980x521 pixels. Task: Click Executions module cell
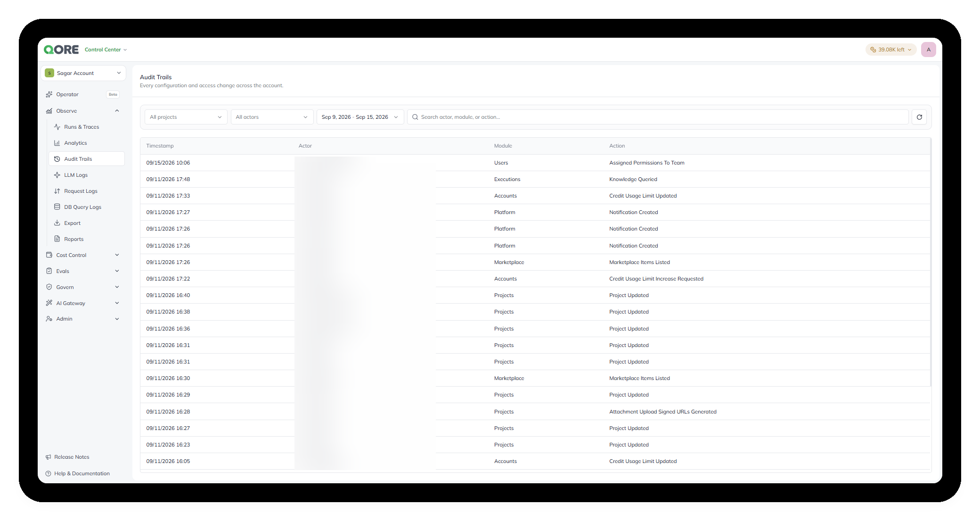pos(507,179)
